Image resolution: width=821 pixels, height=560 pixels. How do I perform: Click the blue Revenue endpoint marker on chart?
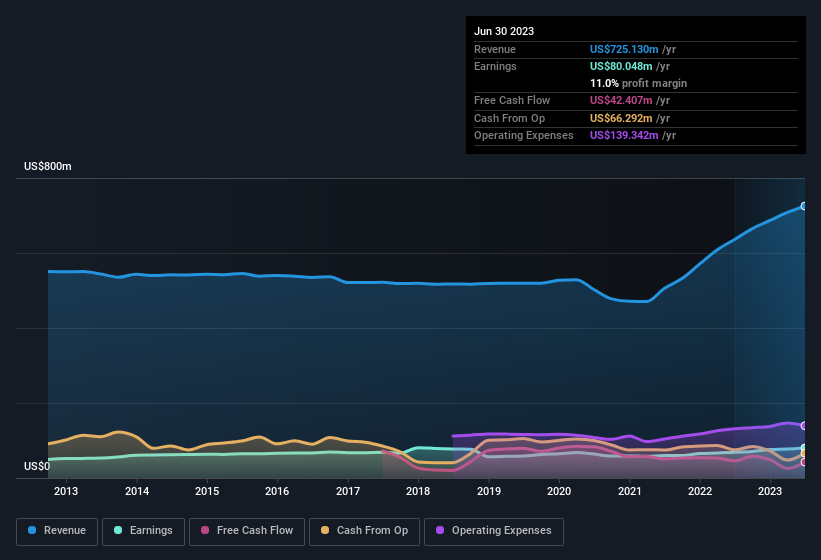point(804,206)
